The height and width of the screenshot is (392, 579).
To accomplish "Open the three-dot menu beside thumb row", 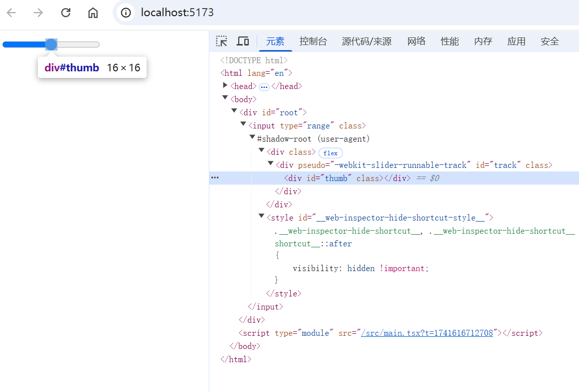I will tap(215, 178).
